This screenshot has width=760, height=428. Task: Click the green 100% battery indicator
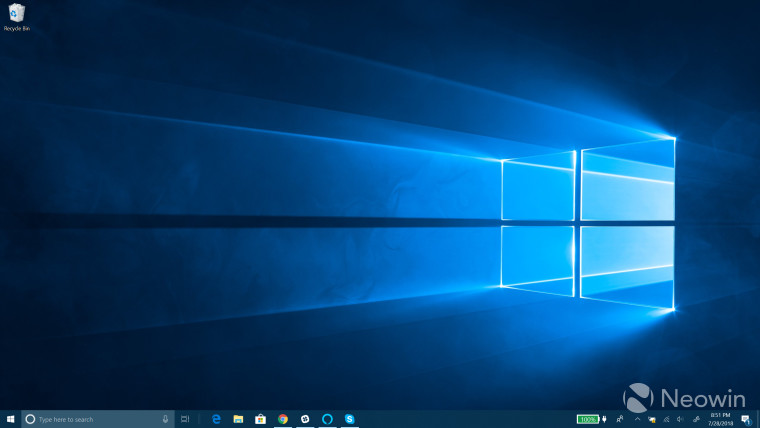click(588, 419)
